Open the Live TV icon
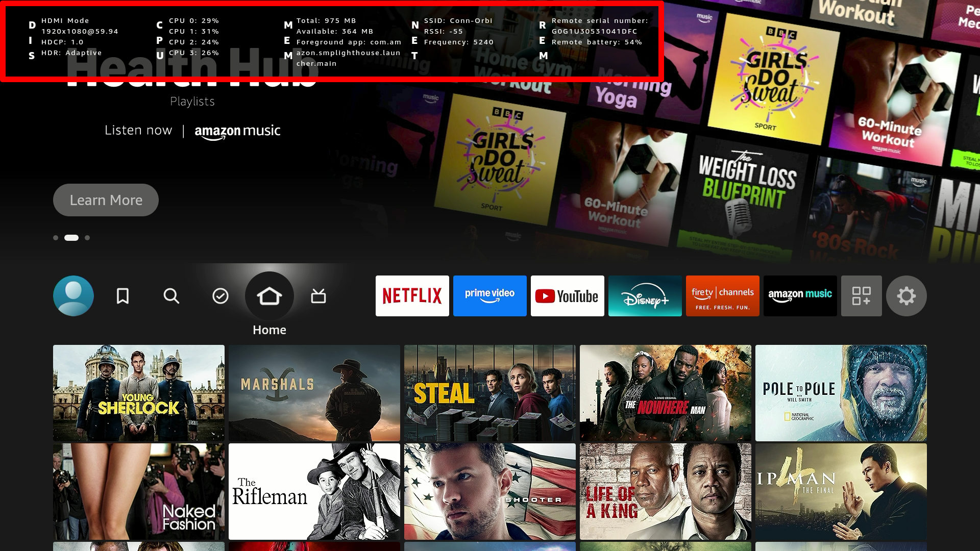 pyautogui.click(x=318, y=296)
